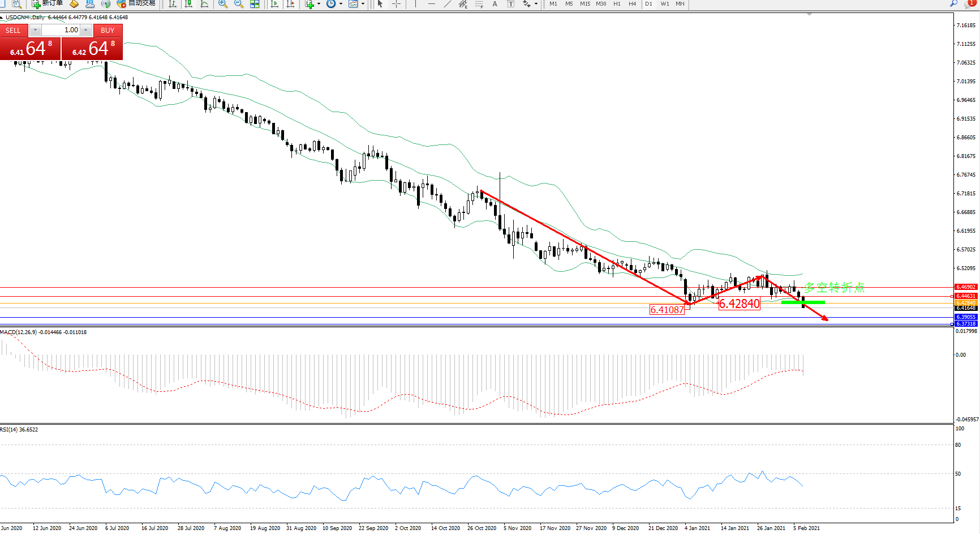980x534 pixels.
Task: Open search with the magnifier icon
Action: click(x=954, y=3)
